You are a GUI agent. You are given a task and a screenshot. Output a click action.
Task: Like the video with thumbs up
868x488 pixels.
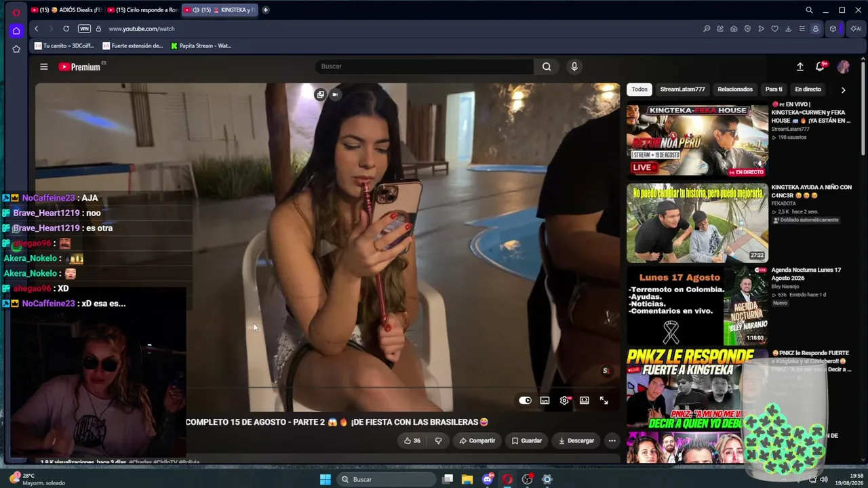(412, 441)
